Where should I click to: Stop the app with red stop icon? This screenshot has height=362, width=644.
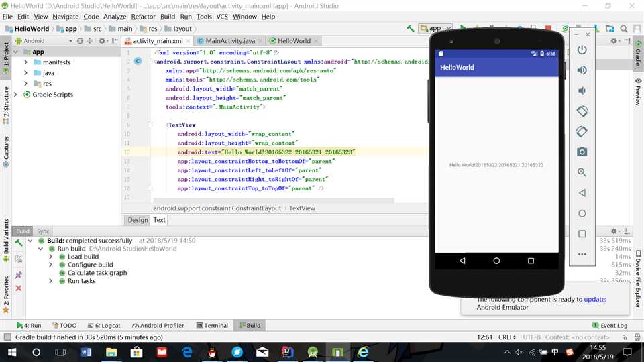[548, 28]
